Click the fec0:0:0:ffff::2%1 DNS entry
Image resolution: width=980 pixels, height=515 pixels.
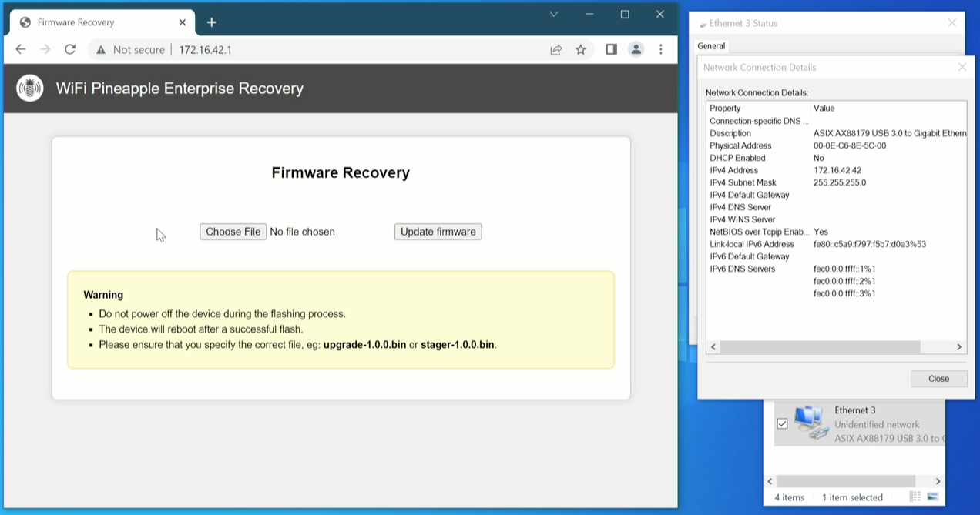(x=844, y=281)
